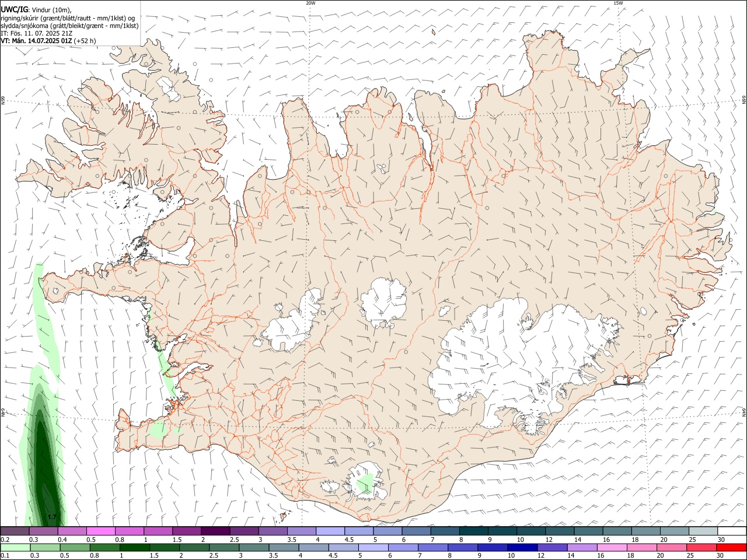Click the rain legend line 'rigning/skúrir (grænt/blátt/rautt - mm/1klst) og'
The width and height of the screenshot is (747, 560).
point(68,18)
